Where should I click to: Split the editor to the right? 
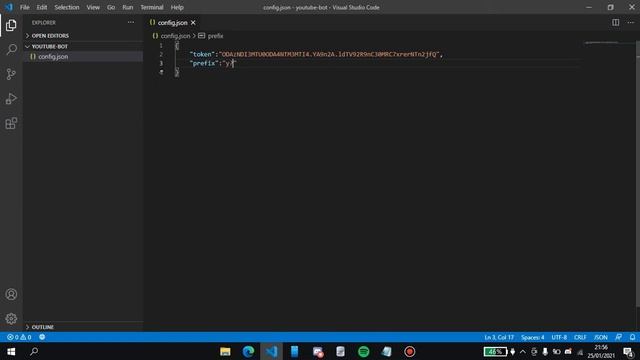pos(616,22)
